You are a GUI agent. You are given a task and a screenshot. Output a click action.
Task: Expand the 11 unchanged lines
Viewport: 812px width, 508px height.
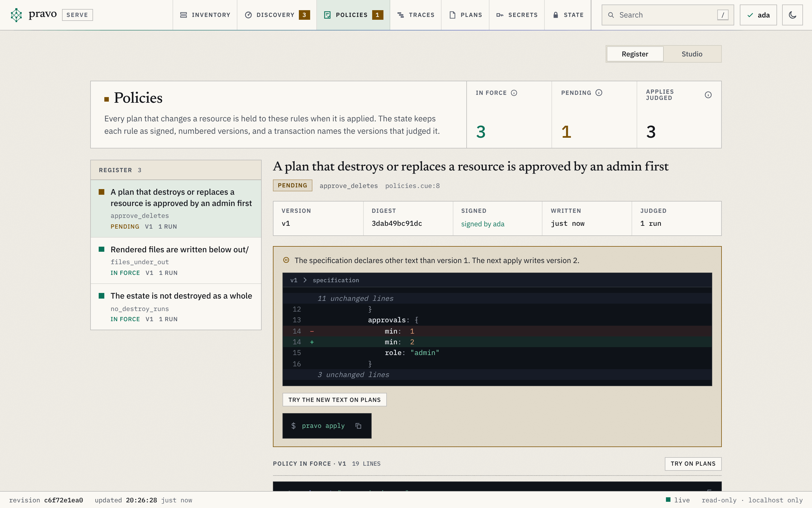(497, 298)
